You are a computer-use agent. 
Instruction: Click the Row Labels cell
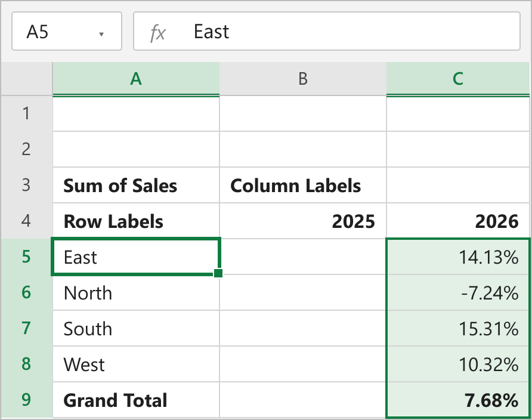pos(136,221)
